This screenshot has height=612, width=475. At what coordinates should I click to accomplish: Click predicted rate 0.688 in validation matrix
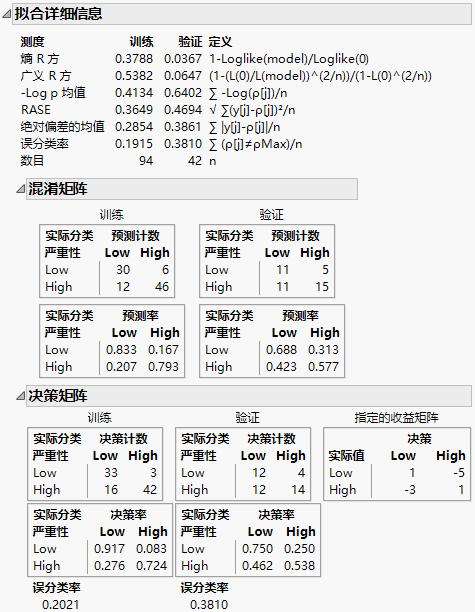pyautogui.click(x=281, y=350)
